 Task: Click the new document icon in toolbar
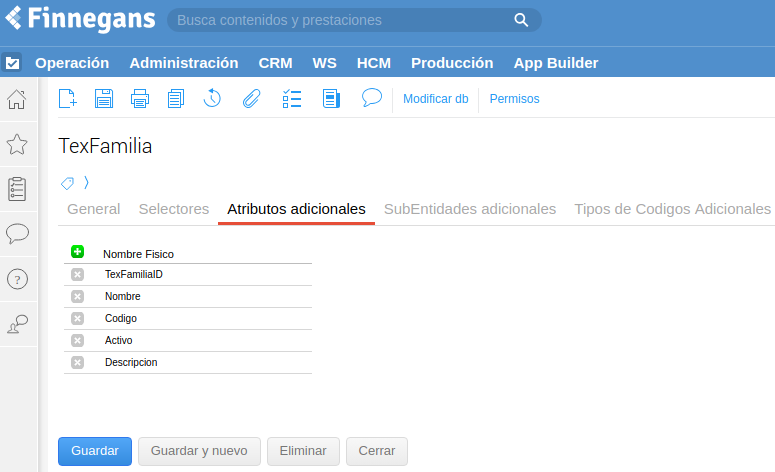tap(68, 99)
